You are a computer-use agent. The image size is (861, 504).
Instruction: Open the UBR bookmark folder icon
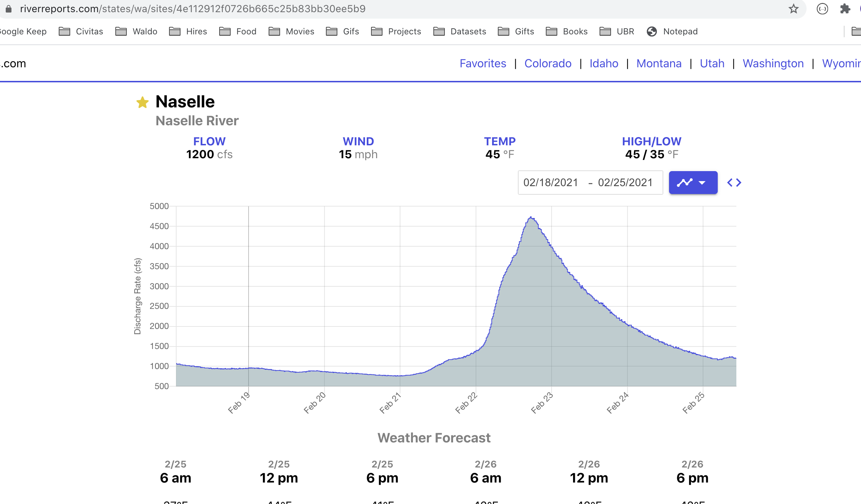pyautogui.click(x=605, y=31)
